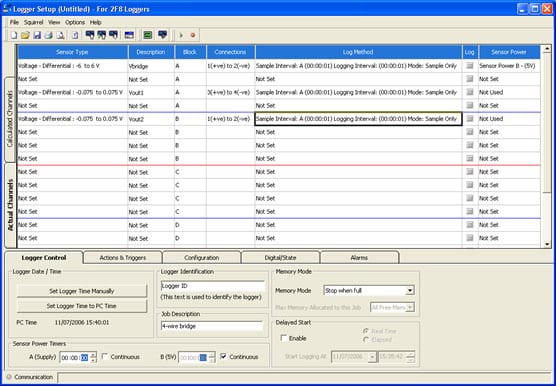Select 'Sensor Power B - (5V)' cell
This screenshot has width=556, height=386.
[x=509, y=66]
